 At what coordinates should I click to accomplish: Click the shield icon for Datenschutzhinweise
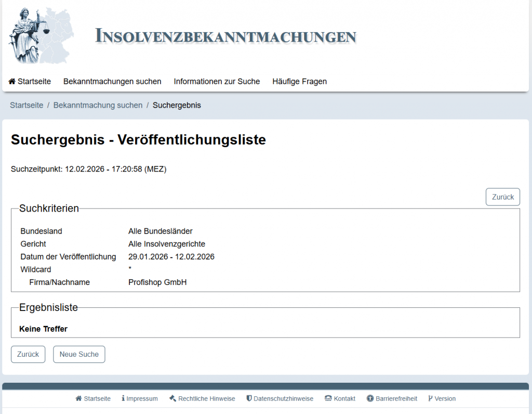click(249, 398)
